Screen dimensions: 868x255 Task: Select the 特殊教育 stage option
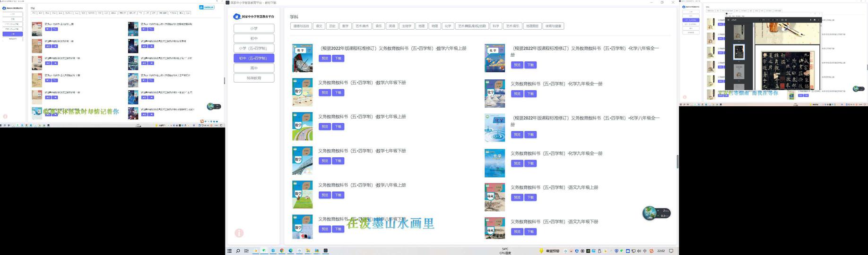click(254, 78)
